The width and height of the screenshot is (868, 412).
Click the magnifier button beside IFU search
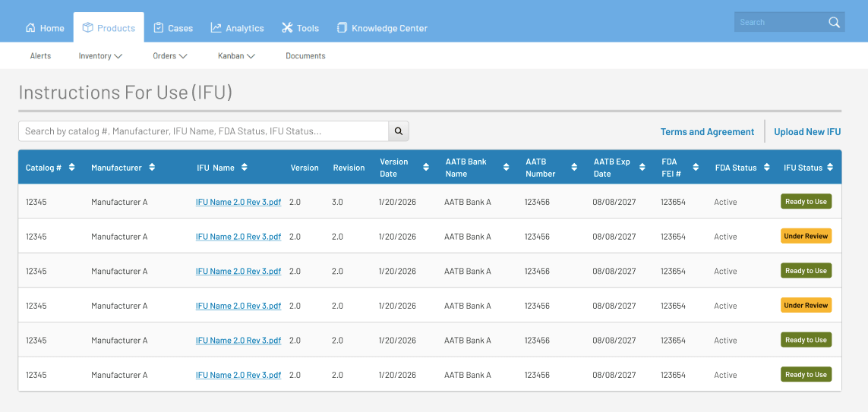click(x=399, y=131)
